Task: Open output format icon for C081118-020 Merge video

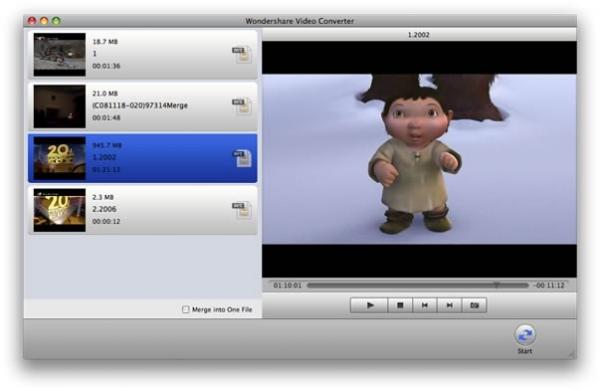Action: pos(241,106)
